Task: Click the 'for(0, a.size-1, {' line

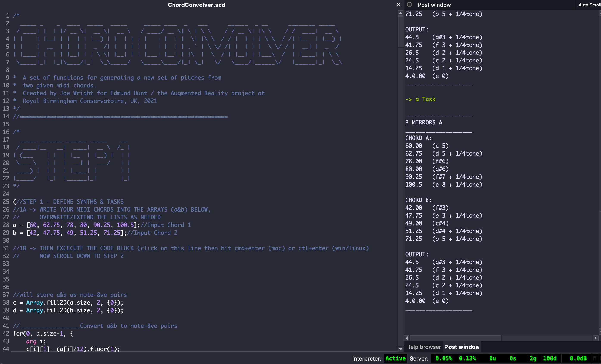Action: tap(43, 334)
